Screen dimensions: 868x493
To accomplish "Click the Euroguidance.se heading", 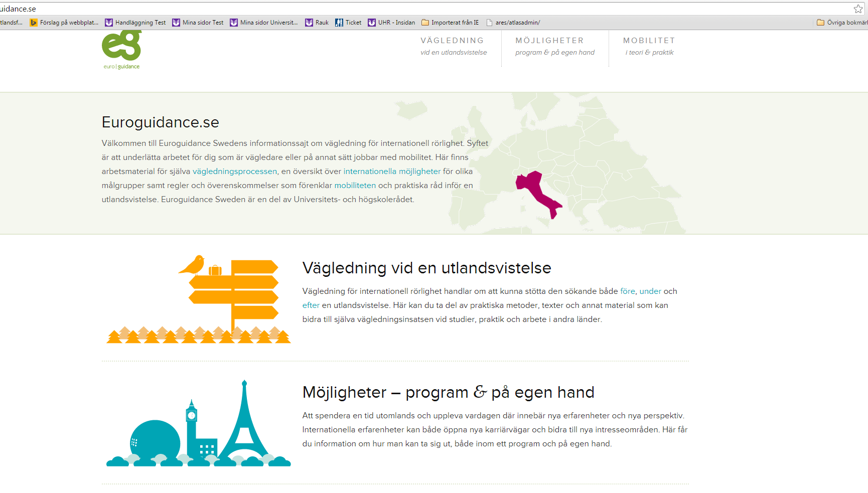I will [x=161, y=122].
